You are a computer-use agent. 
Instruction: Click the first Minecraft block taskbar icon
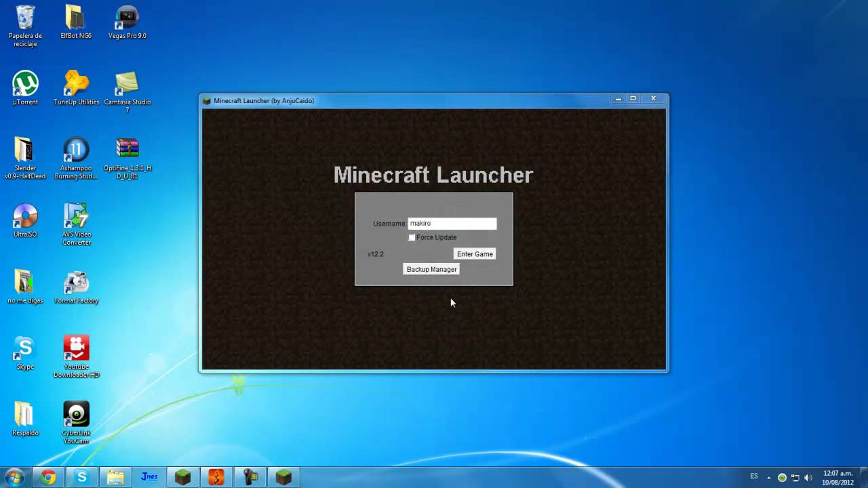[x=182, y=477]
